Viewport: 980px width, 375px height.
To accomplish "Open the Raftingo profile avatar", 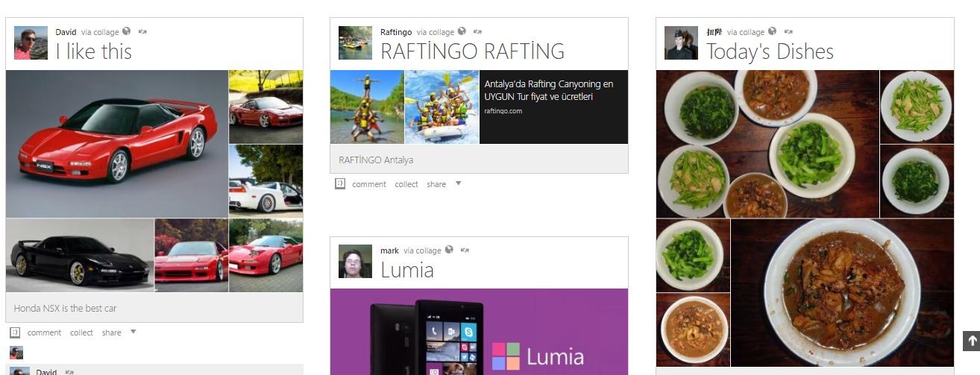I will pyautogui.click(x=355, y=43).
